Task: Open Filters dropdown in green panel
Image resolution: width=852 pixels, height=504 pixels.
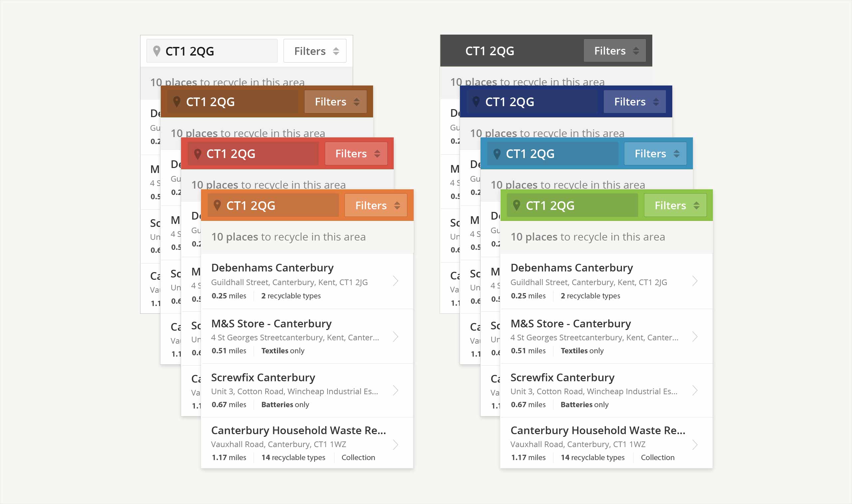Action: click(x=675, y=205)
